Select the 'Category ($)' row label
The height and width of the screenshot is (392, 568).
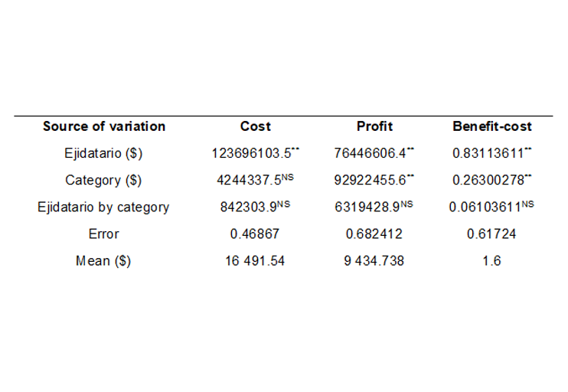(103, 180)
